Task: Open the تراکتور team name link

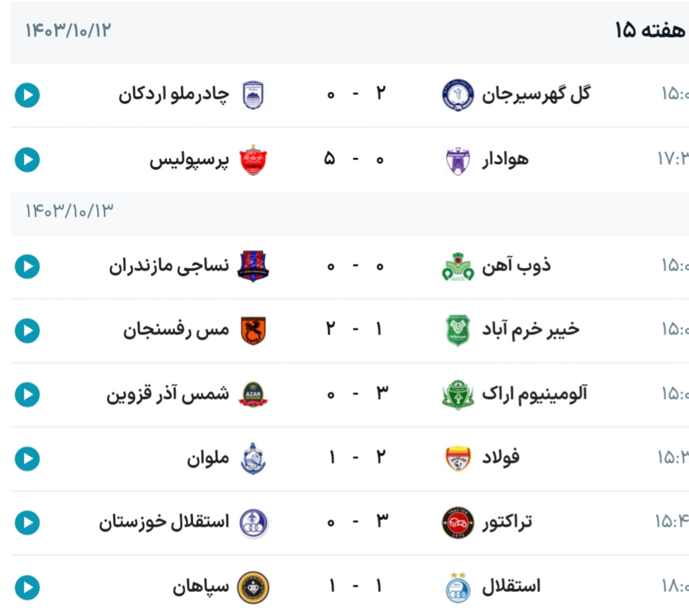Action: click(x=507, y=522)
